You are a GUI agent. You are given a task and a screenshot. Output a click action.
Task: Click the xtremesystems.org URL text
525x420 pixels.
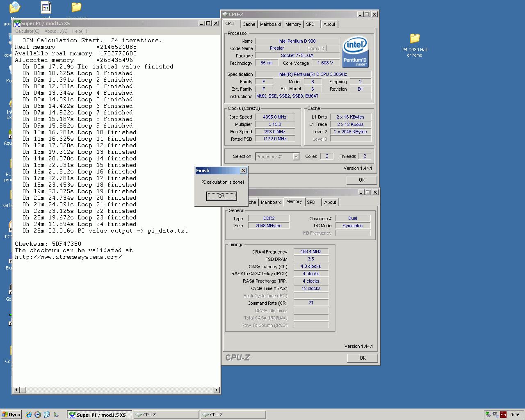[x=68, y=257]
